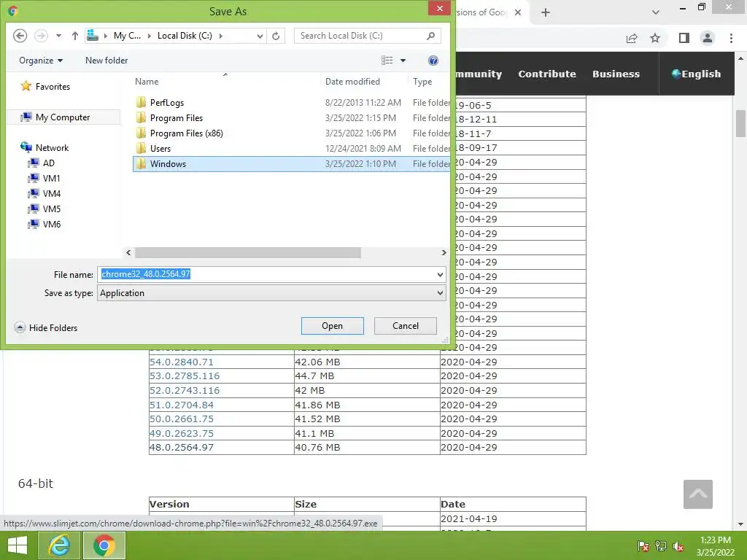Select My Computer in navigation pane
The width and height of the screenshot is (747, 560).
[63, 117]
